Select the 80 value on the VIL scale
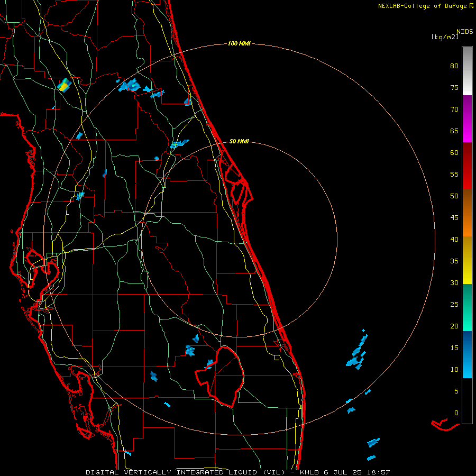Screen dimensions: 476x476 point(454,66)
